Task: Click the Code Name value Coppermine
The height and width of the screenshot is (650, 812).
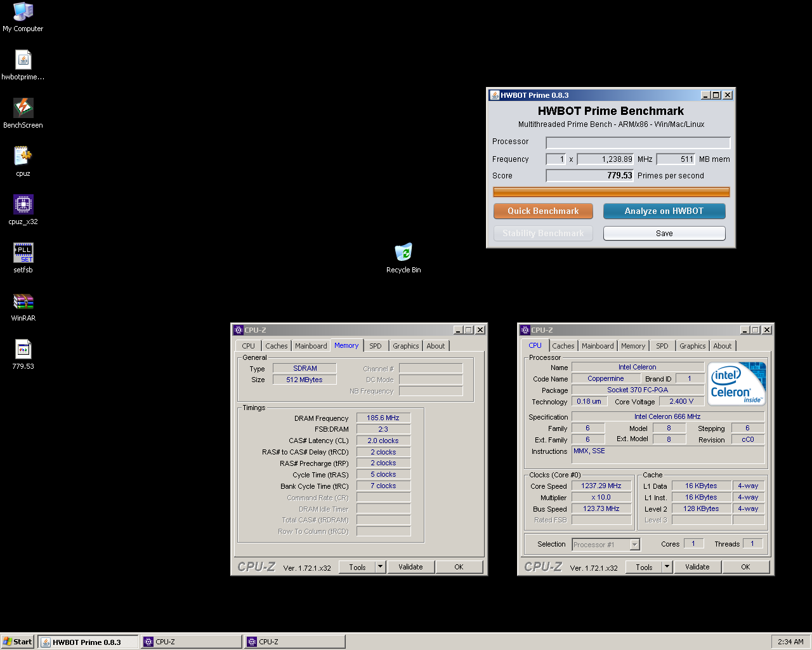Action: (606, 378)
